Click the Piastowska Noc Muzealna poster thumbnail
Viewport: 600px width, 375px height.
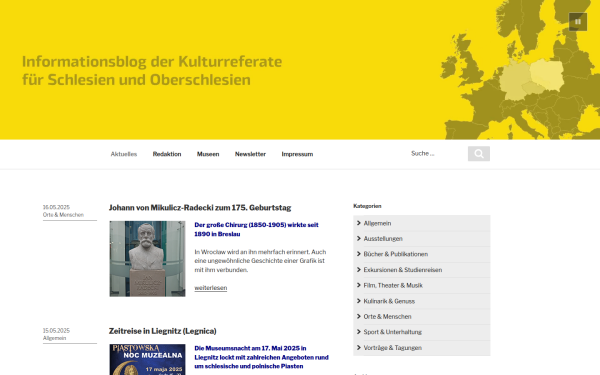(147, 359)
